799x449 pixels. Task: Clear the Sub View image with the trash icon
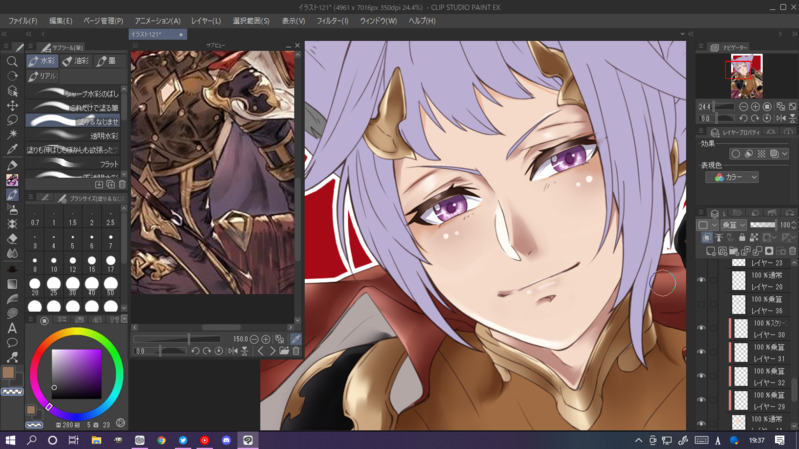(x=296, y=351)
